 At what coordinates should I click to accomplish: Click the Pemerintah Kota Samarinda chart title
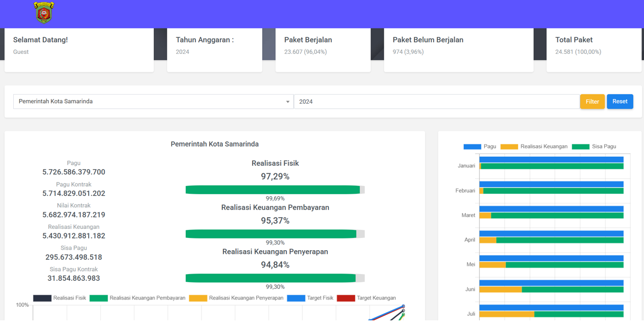[x=214, y=144]
